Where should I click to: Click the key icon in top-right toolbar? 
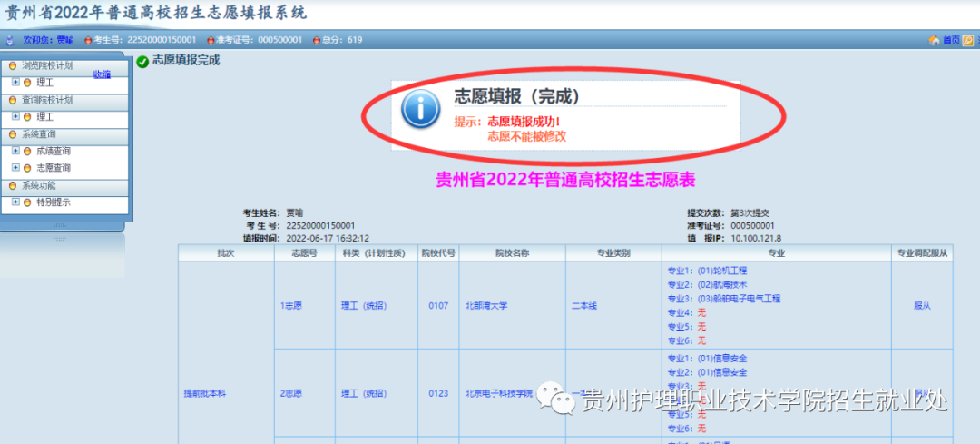[968, 40]
